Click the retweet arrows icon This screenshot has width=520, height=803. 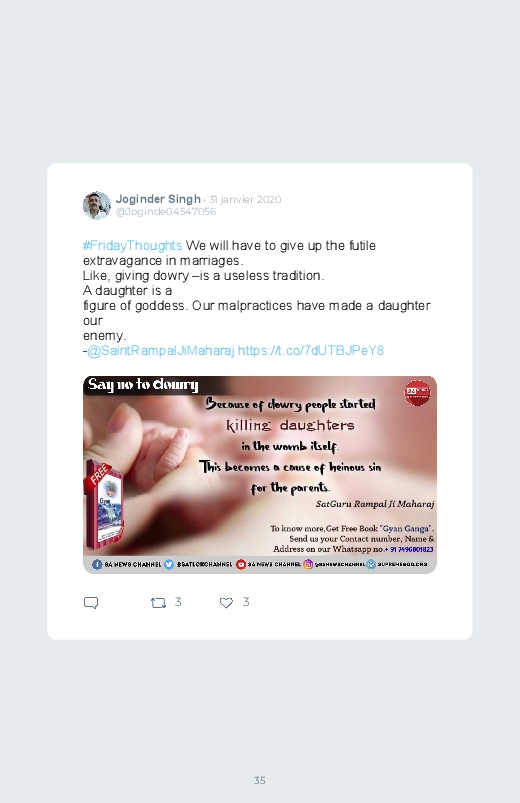[x=158, y=603]
